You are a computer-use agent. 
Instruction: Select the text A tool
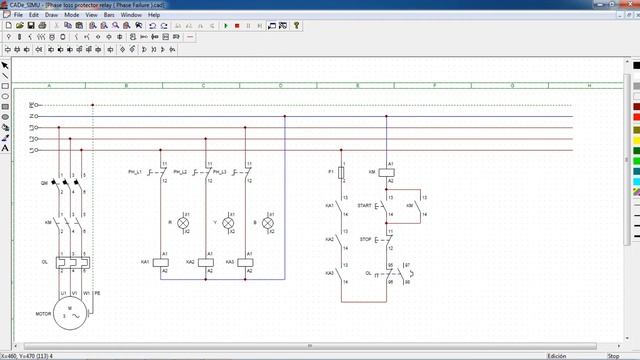pos(5,148)
